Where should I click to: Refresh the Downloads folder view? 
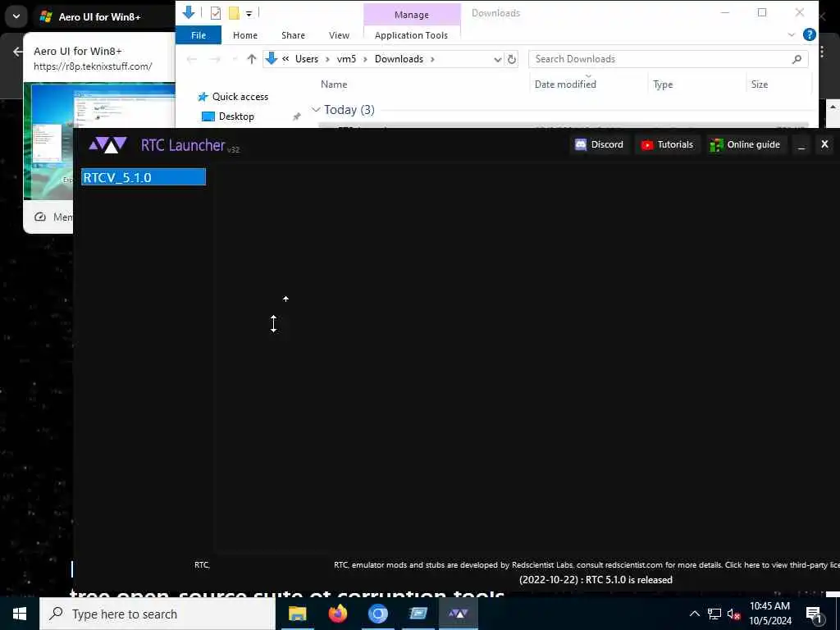(512, 59)
